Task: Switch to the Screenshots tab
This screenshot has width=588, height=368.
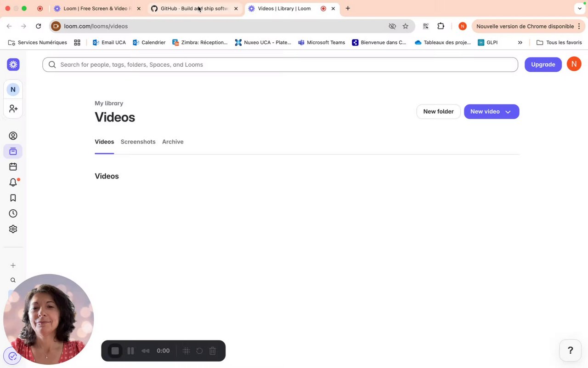Action: (x=138, y=142)
